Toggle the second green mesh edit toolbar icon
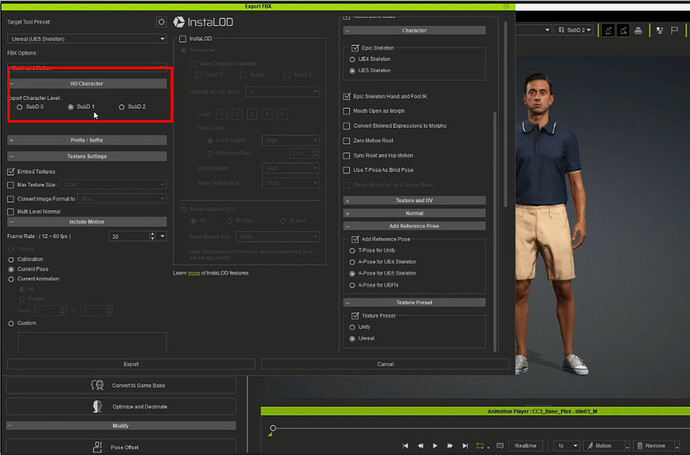This screenshot has height=455, width=690. click(x=624, y=30)
